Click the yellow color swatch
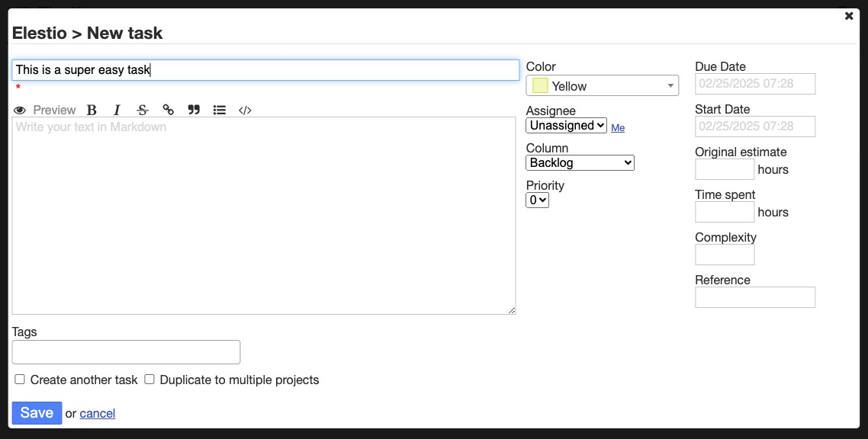Screen dimensions: 868x439 (540, 85)
